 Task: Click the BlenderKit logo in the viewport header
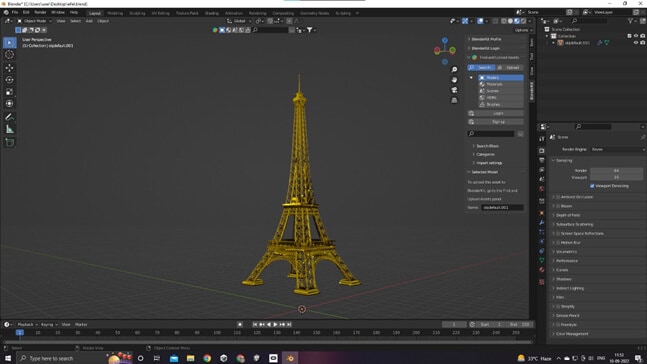coord(215,30)
